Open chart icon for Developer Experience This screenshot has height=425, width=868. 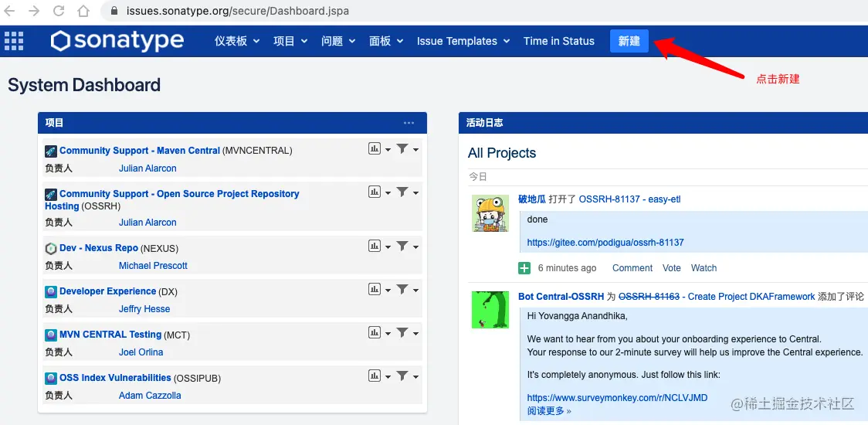tap(375, 289)
